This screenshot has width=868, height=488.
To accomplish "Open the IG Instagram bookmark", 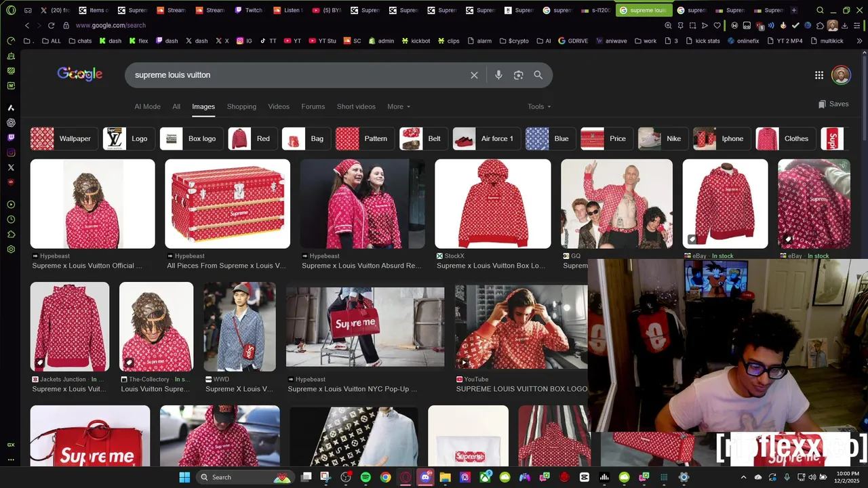I will [244, 41].
